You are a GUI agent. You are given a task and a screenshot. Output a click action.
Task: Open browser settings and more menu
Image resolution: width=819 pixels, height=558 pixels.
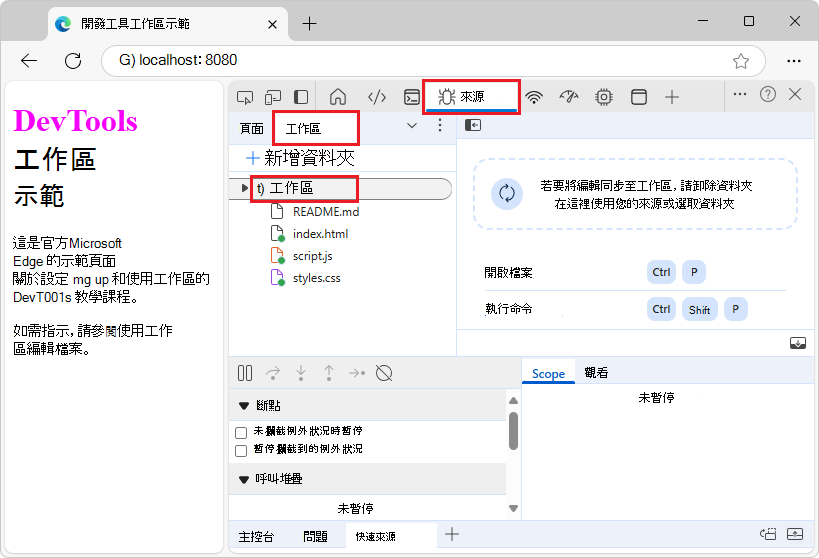pos(794,61)
